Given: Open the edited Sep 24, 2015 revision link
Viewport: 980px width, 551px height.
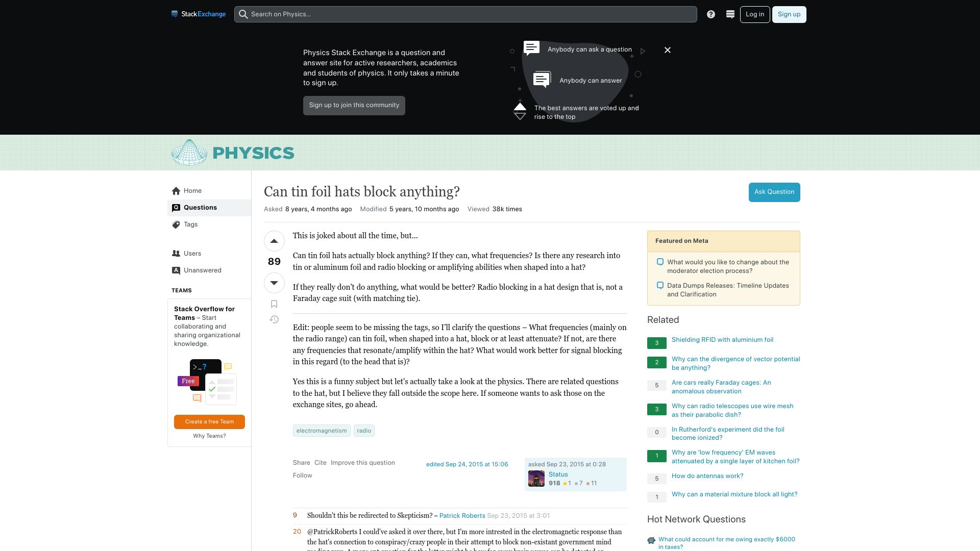Looking at the screenshot, I should coord(467,464).
